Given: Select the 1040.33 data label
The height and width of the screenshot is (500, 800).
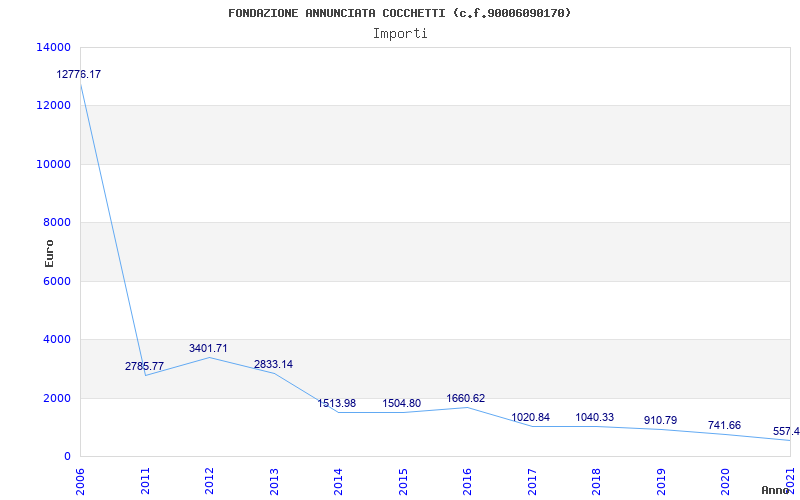Looking at the screenshot, I should tap(594, 417).
